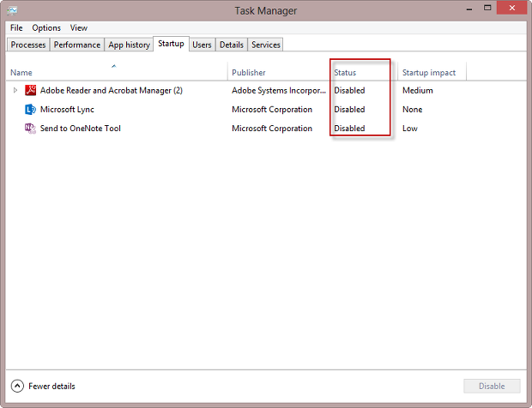Click the None startup impact value
The width and height of the screenshot is (532, 408).
(x=412, y=109)
